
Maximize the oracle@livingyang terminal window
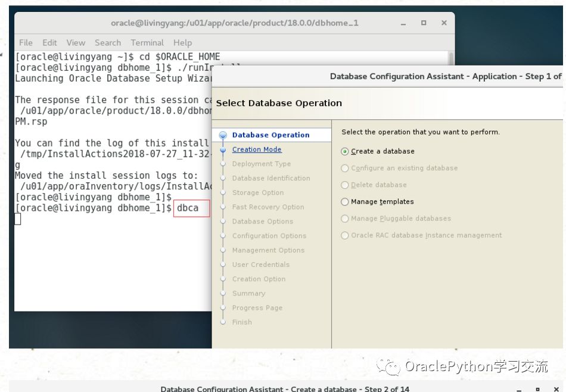pyautogui.click(x=424, y=23)
